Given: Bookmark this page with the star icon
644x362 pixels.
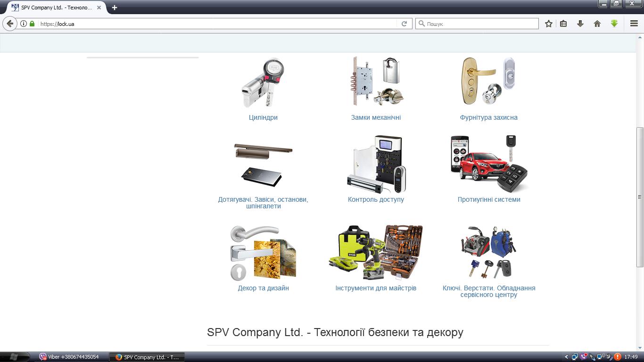Looking at the screenshot, I should (x=549, y=24).
